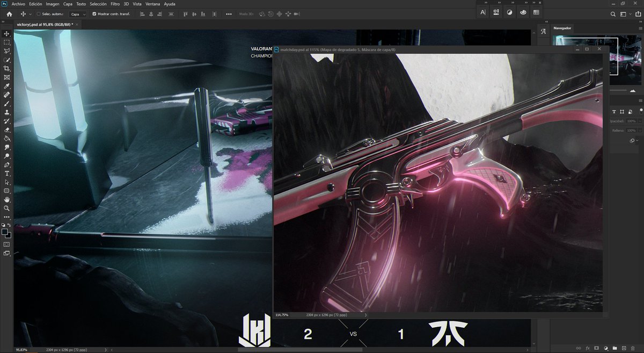Select the Rectangular Marquee tool
The image size is (644, 353).
(7, 42)
